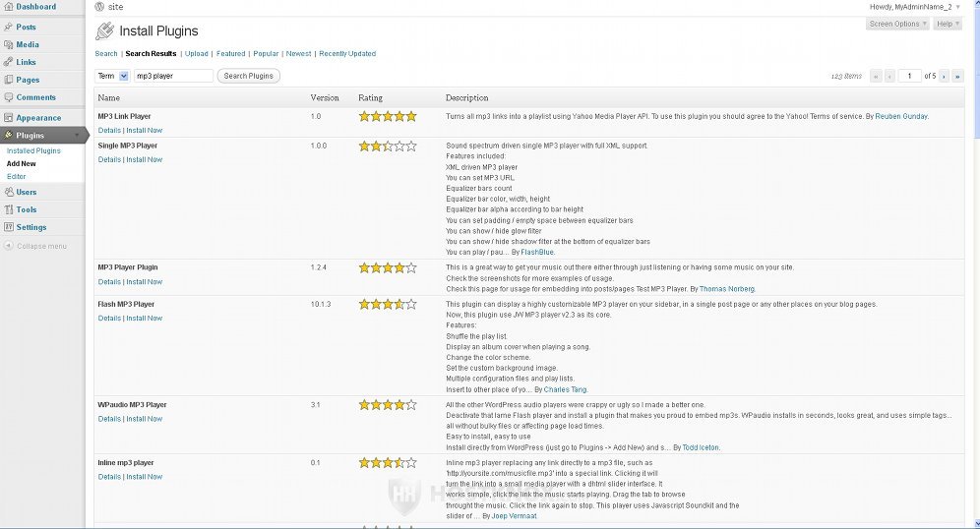Open the MyAdminName_2 user menu
The height and width of the screenshot is (529, 980).
click(914, 7)
